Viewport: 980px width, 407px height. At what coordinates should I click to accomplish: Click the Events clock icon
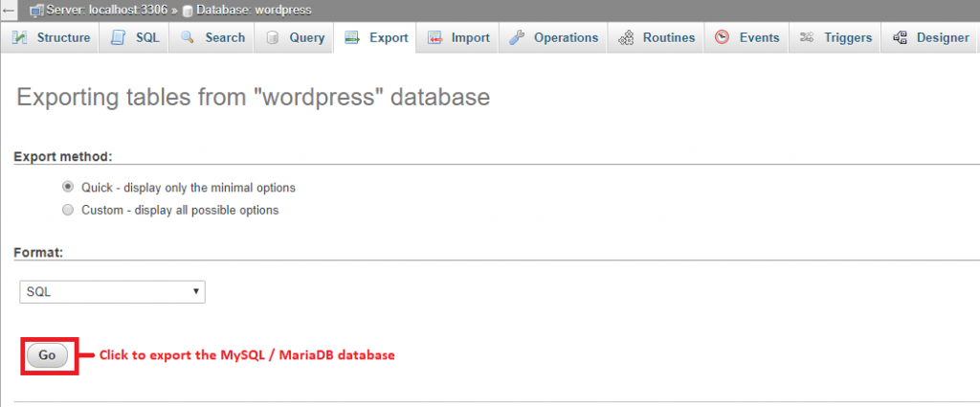(723, 38)
